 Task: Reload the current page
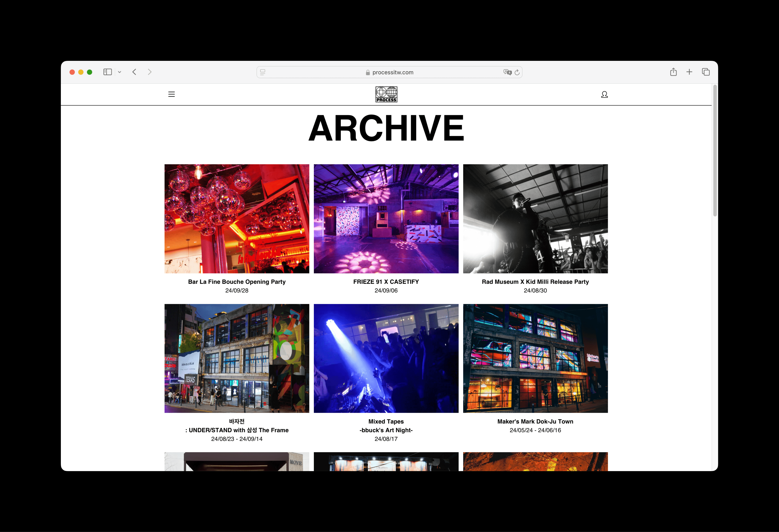coord(517,72)
